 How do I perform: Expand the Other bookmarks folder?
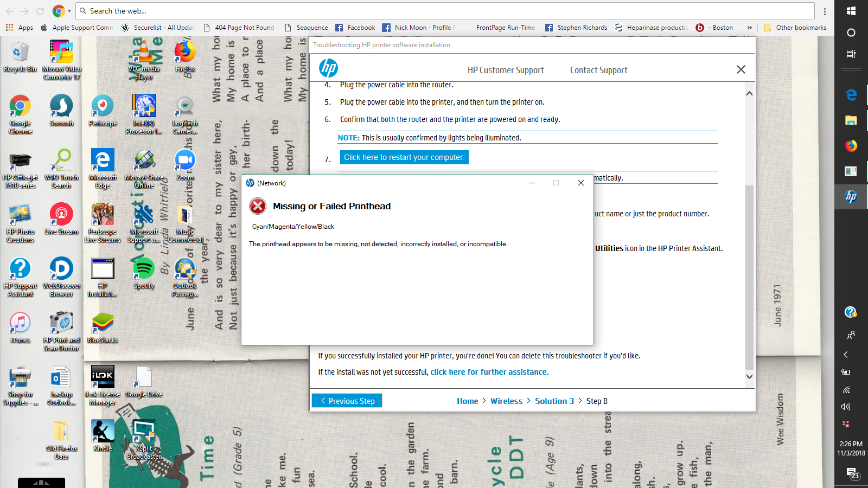(x=795, y=27)
